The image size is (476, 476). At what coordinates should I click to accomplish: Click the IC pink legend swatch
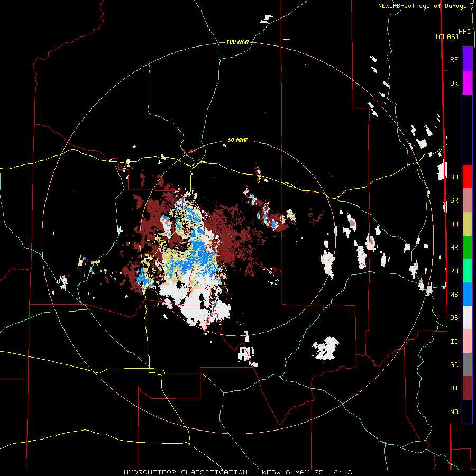[467, 341]
